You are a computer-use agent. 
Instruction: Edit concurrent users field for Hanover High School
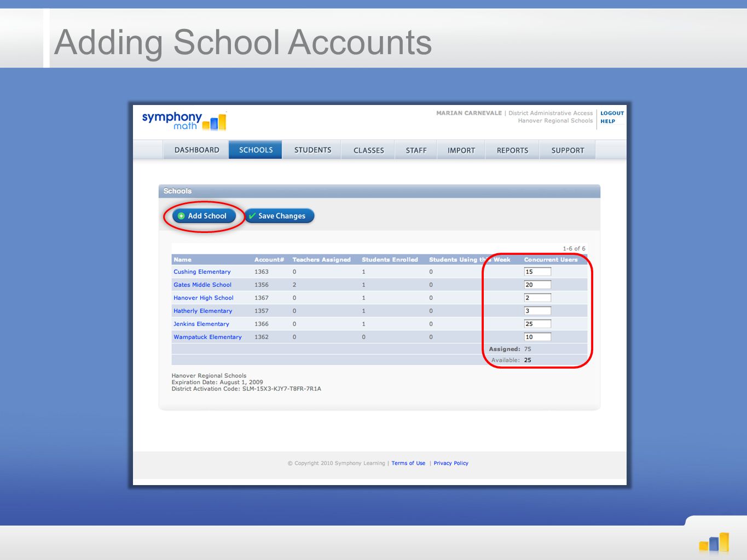(537, 298)
